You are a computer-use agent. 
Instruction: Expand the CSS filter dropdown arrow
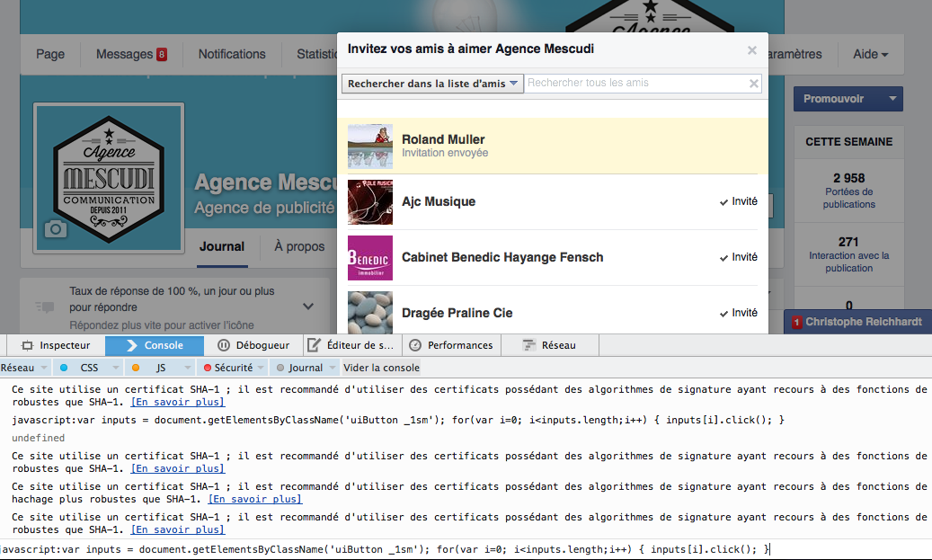point(115,368)
